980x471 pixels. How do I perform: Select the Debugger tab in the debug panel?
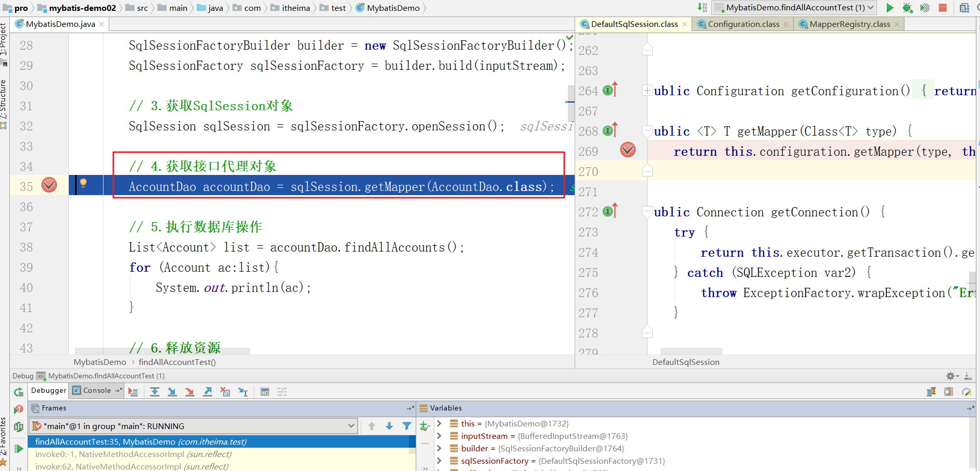tap(49, 391)
